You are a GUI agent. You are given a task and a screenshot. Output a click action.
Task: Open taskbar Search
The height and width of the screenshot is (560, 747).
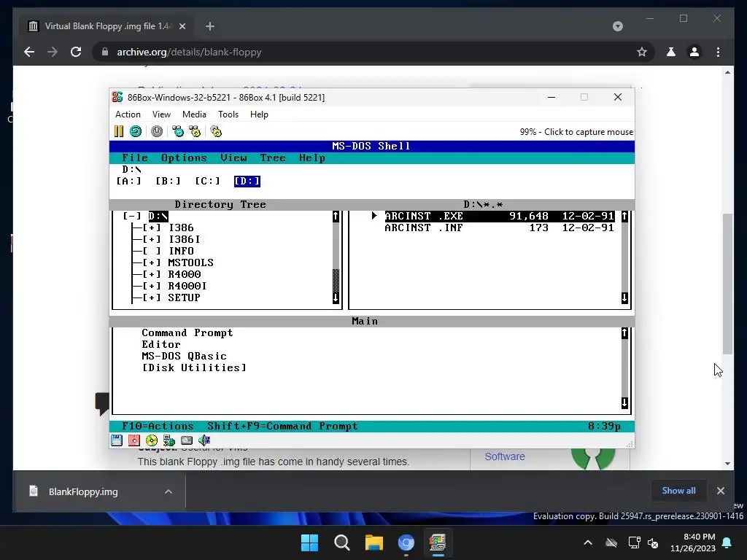(341, 542)
